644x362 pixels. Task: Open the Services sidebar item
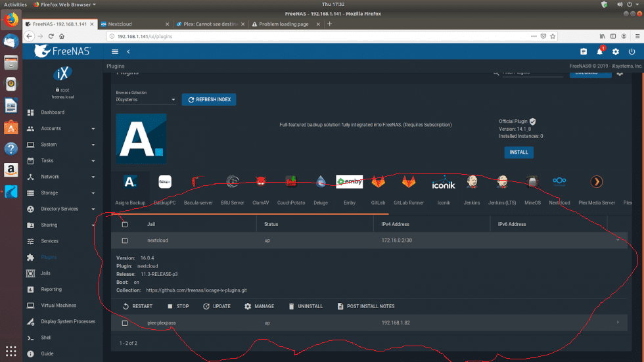(x=62, y=241)
